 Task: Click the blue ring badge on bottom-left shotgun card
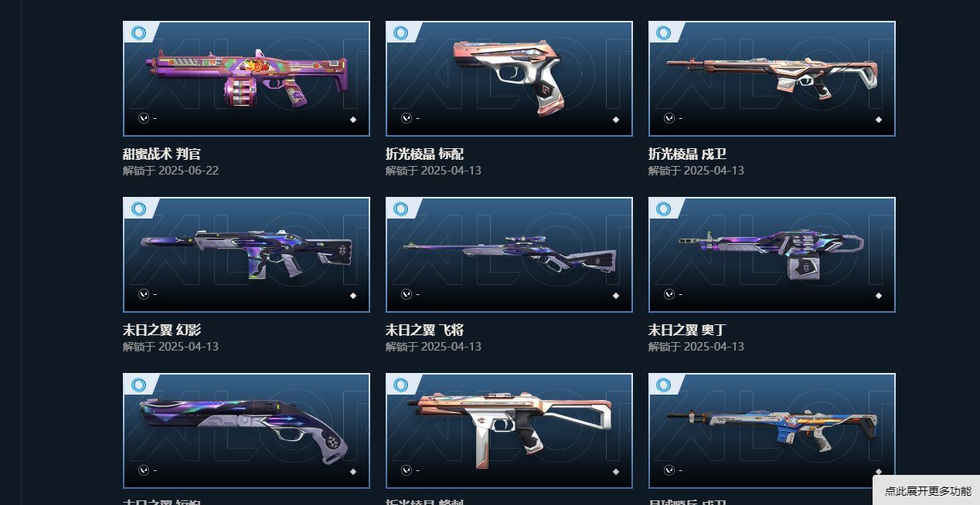tap(138, 385)
